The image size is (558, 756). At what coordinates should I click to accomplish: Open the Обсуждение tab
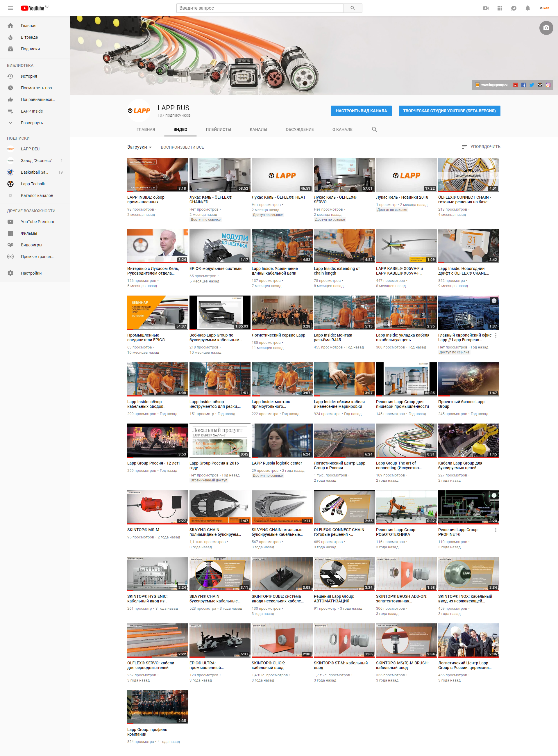(x=300, y=129)
